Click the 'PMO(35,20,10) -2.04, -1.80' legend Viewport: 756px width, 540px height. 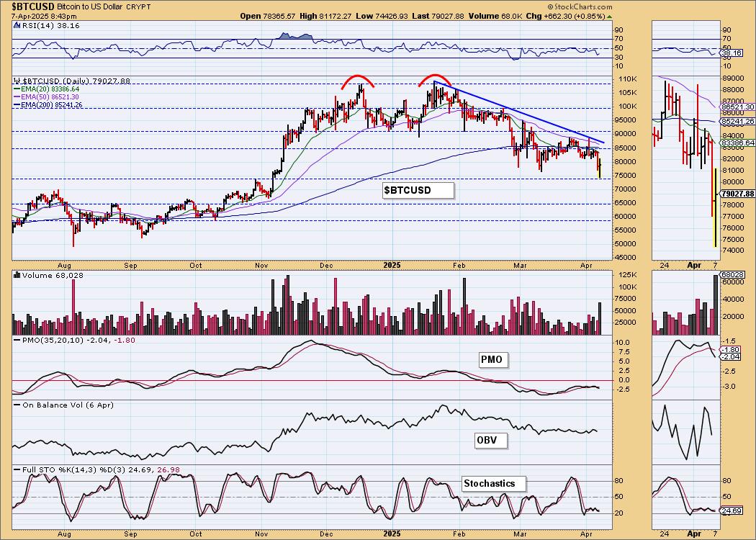pos(78,340)
